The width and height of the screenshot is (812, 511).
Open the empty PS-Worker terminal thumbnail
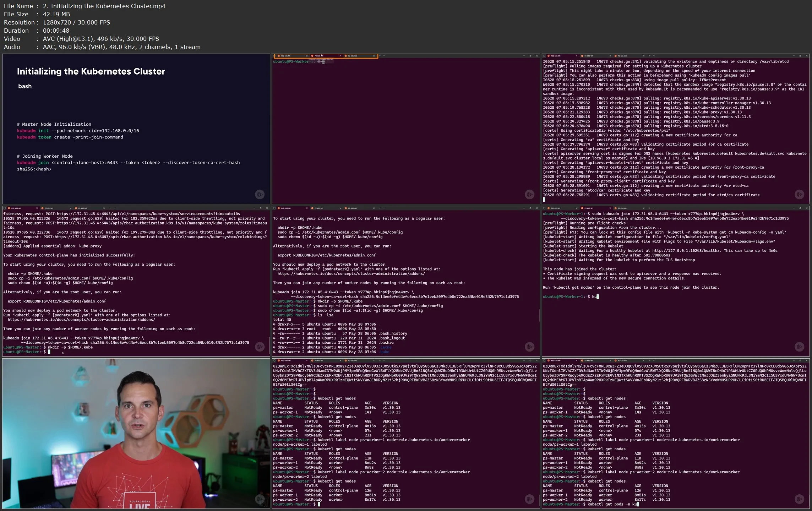(406, 129)
